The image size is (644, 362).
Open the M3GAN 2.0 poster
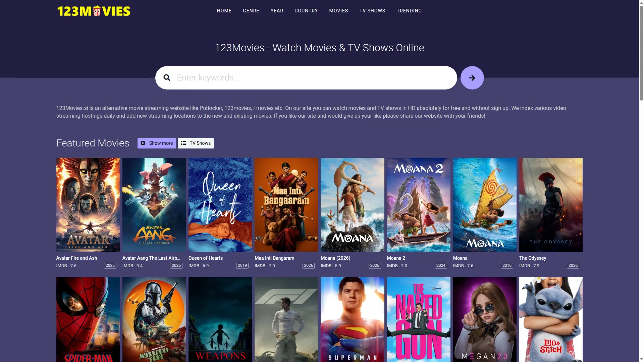click(x=485, y=319)
